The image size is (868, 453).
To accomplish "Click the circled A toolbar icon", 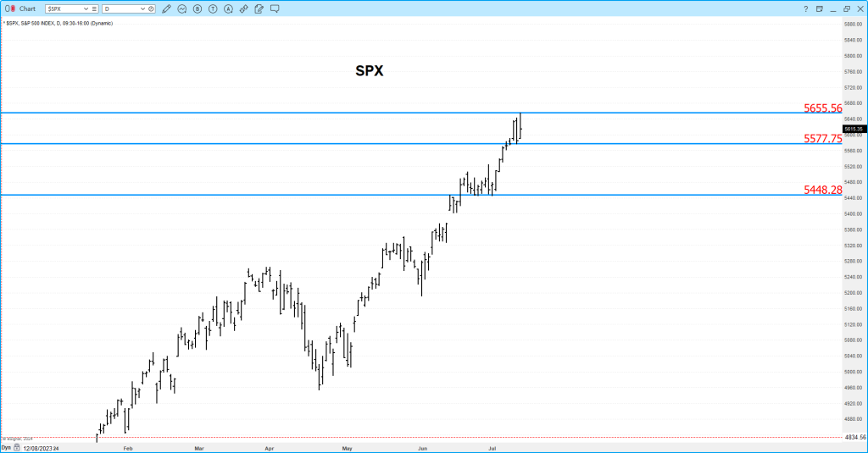I will (x=229, y=8).
